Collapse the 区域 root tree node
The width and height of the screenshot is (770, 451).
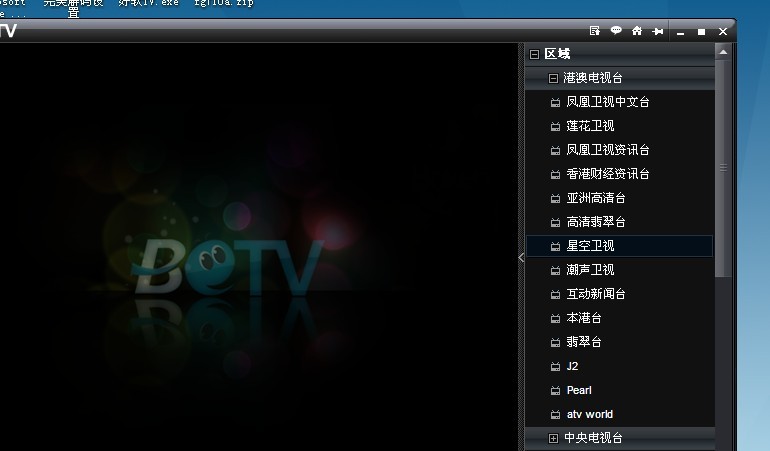tap(535, 54)
